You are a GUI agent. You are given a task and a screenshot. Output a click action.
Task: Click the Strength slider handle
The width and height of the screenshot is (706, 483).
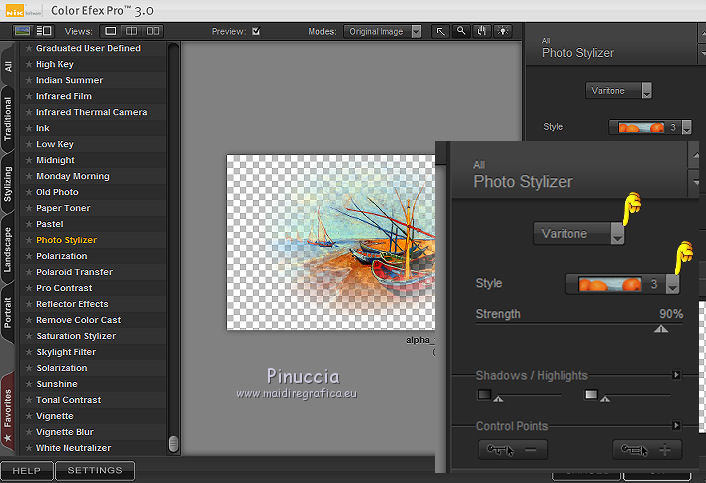[x=660, y=329]
